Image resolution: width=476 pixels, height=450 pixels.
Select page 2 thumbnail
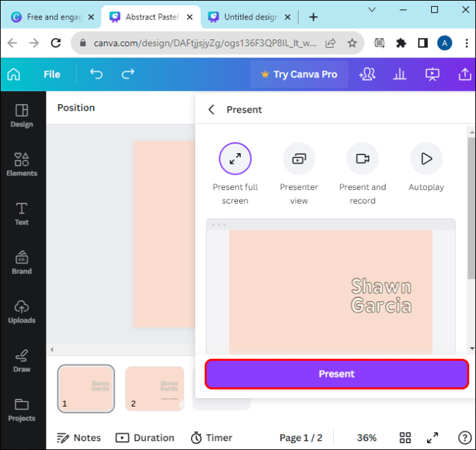point(155,389)
